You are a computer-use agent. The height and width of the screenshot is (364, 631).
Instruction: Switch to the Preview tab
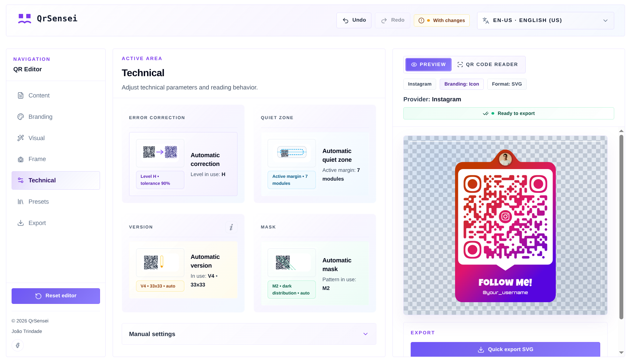pos(428,65)
